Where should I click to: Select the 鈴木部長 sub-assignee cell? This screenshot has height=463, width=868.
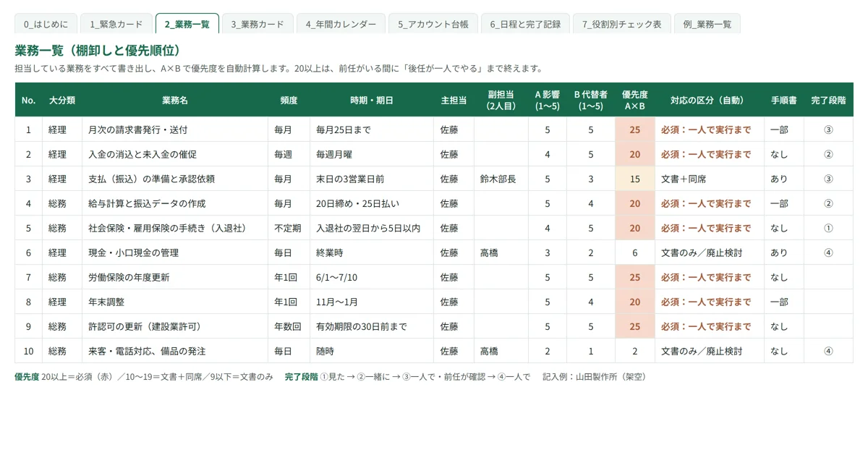point(501,179)
